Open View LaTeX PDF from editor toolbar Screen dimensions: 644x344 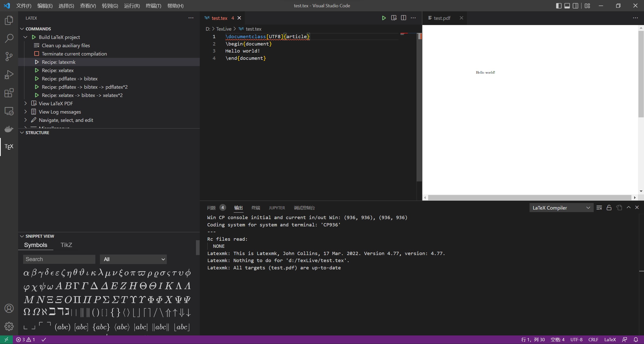(x=394, y=18)
